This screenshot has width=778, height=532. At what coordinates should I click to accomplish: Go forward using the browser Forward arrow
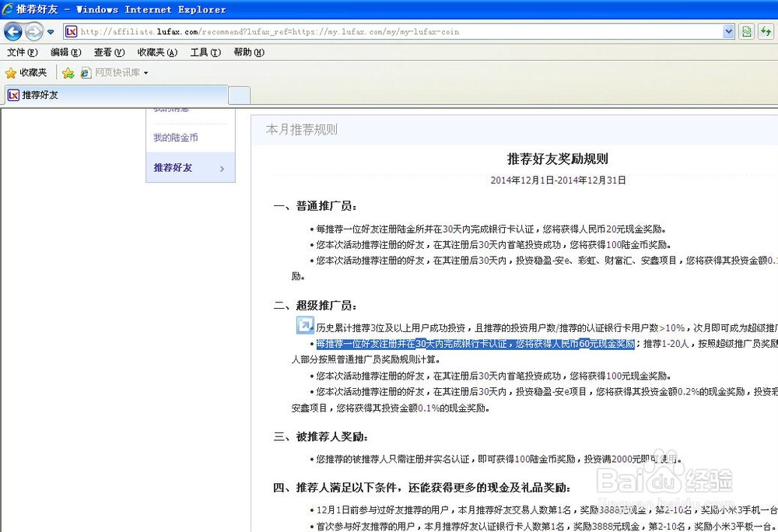tap(33, 32)
